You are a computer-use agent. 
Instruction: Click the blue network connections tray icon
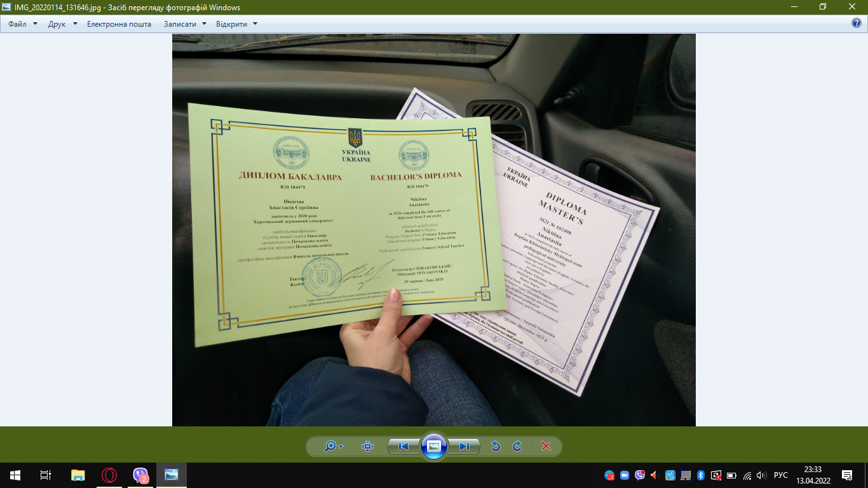coord(670,475)
